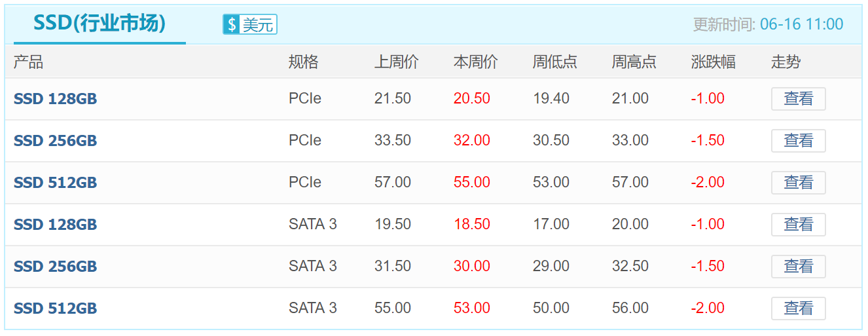Click 查看 for SSD 512GB SATA 3
Image resolution: width=868 pixels, height=336 pixels.
pos(799,308)
